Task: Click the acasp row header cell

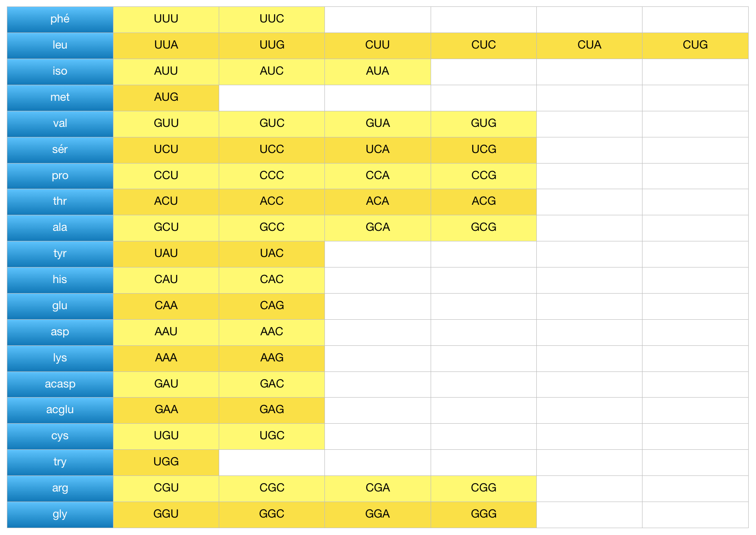Action: 60,384
